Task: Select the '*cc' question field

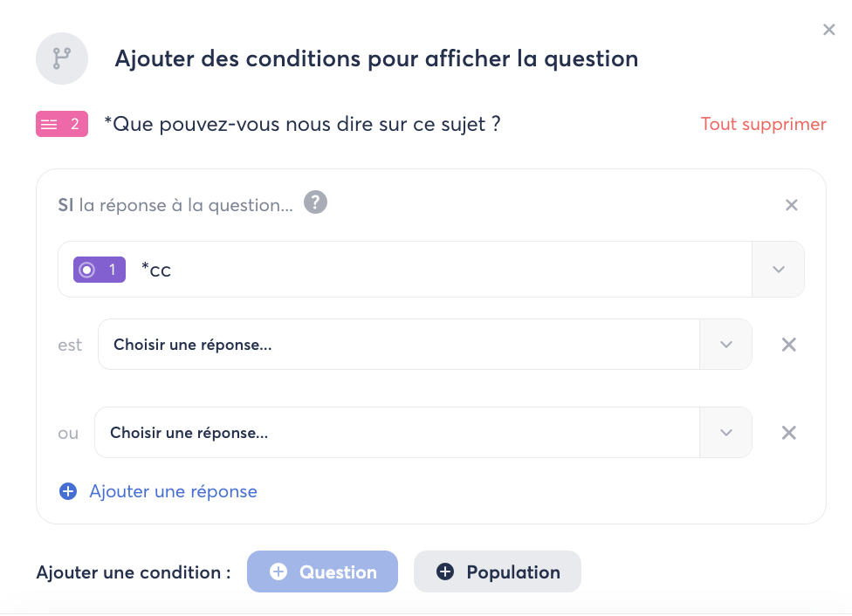Action: [x=436, y=270]
